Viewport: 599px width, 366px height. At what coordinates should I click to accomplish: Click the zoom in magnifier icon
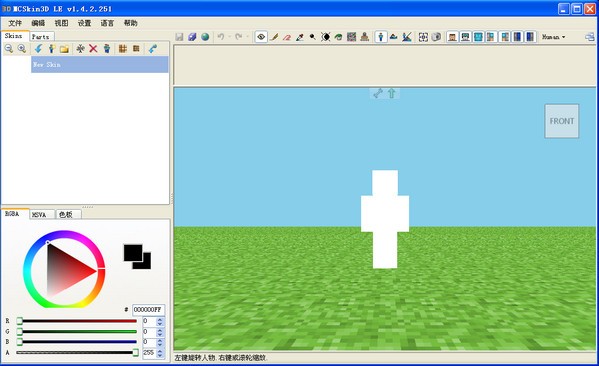pyautogui.click(x=22, y=49)
